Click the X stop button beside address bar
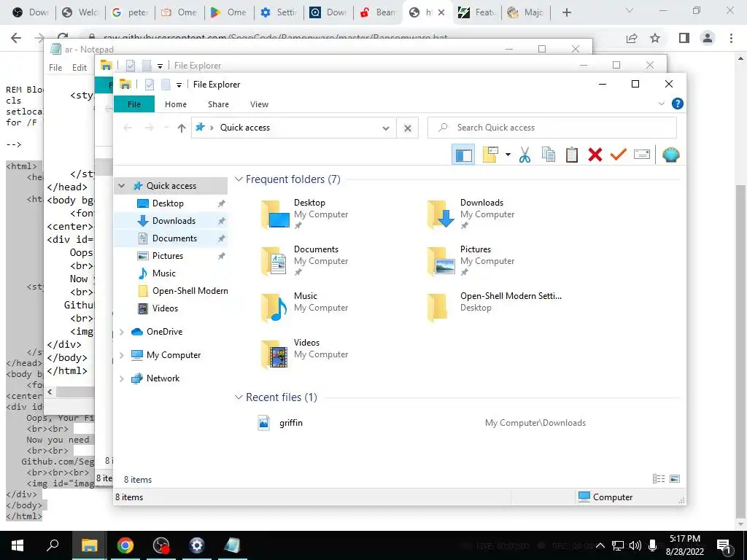Image resolution: width=747 pixels, height=560 pixels. 407,128
